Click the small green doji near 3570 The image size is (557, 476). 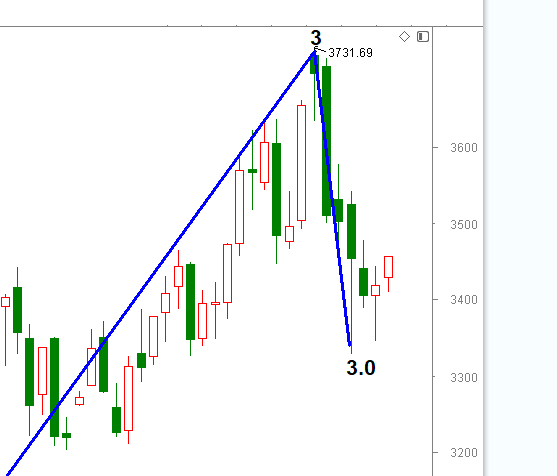(253, 171)
